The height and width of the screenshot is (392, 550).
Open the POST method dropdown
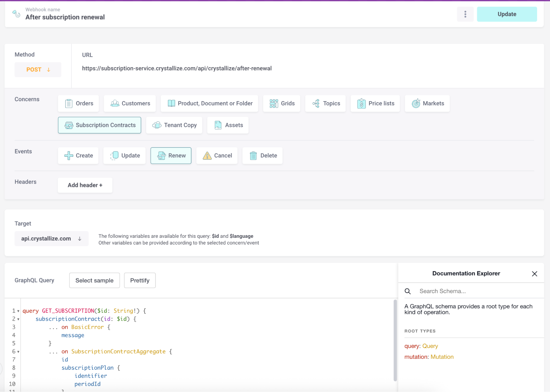(38, 70)
